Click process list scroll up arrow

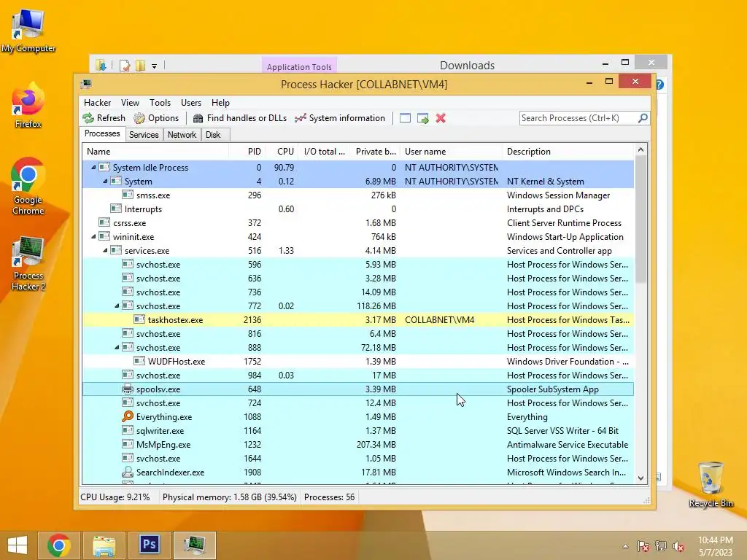(640, 150)
